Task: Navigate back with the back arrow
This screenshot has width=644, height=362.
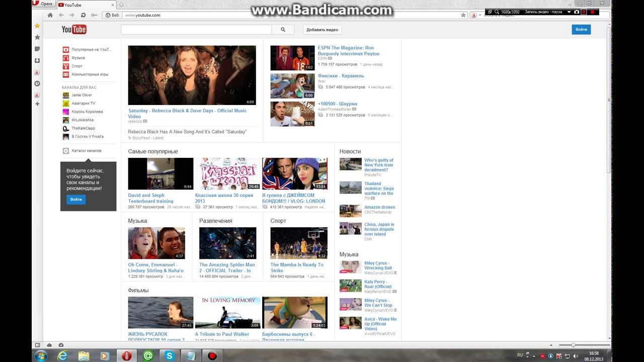Action: pos(61,15)
